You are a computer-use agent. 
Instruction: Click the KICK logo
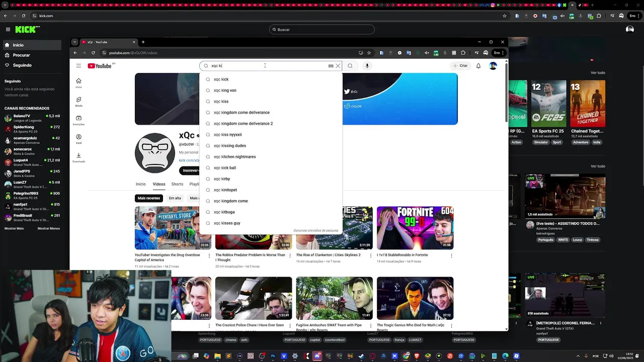[x=25, y=30]
